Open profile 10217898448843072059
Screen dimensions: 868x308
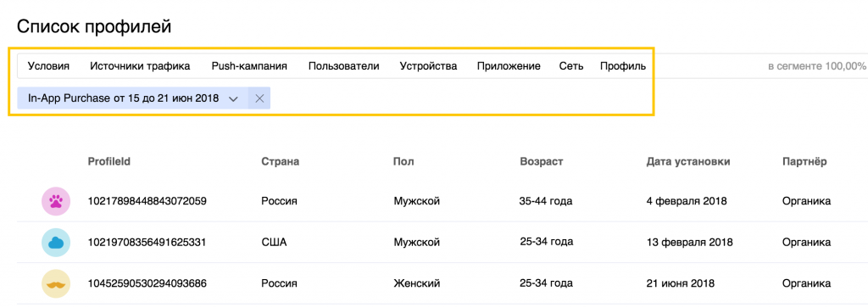[x=147, y=201]
